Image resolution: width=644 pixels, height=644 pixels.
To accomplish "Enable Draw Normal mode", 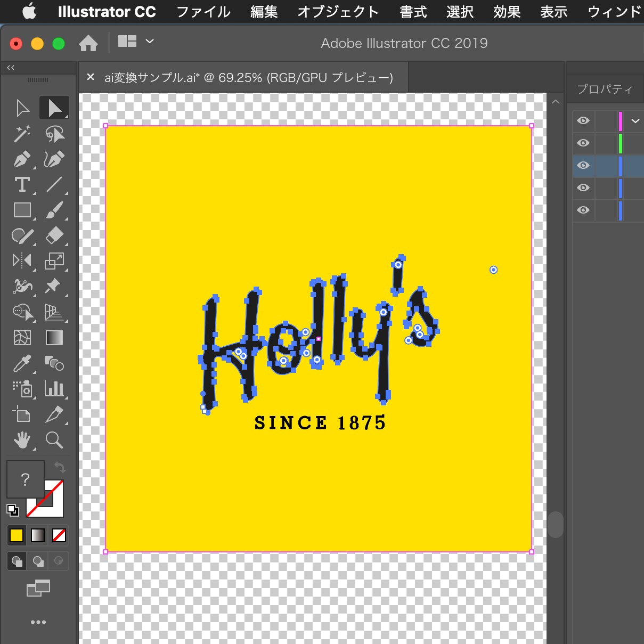I will coord(17,561).
